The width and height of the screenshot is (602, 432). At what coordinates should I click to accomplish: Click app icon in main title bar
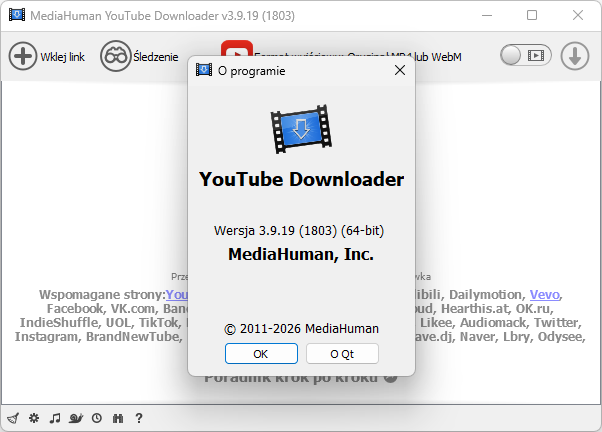click(x=17, y=15)
